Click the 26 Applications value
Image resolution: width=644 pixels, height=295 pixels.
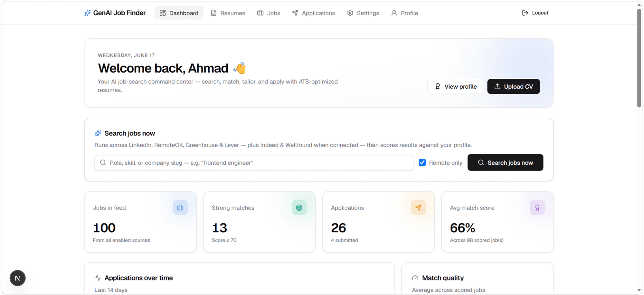338,228
